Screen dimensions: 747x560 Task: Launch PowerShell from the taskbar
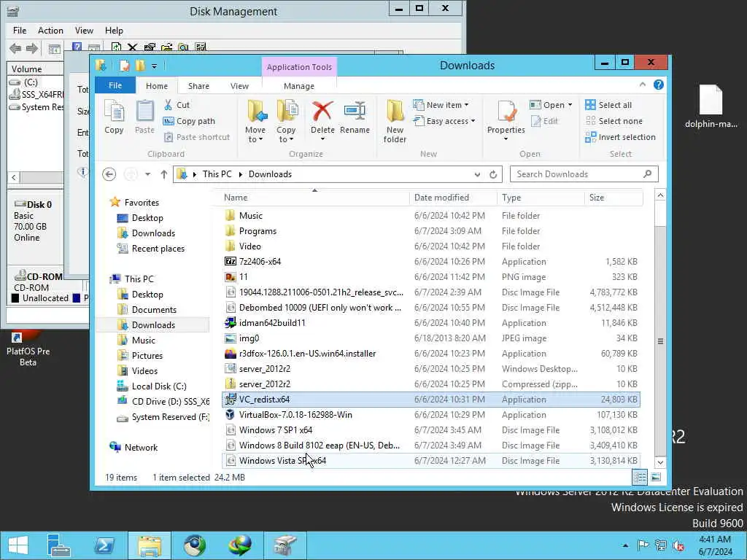point(104,545)
